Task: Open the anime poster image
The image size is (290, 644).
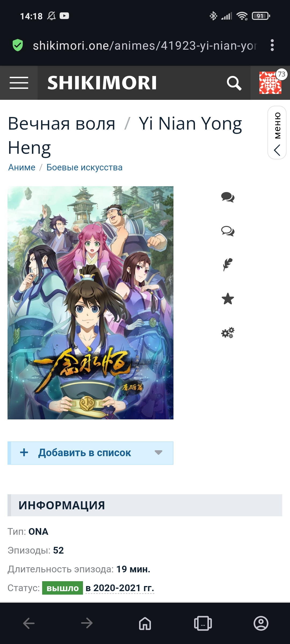Action: point(90,303)
